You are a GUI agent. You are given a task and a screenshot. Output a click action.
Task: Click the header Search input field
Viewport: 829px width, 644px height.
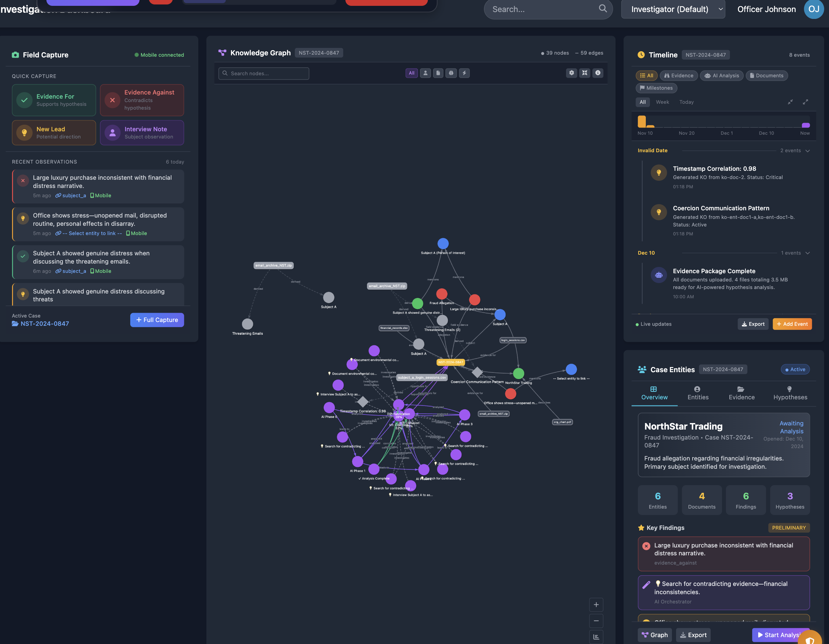tap(548, 9)
